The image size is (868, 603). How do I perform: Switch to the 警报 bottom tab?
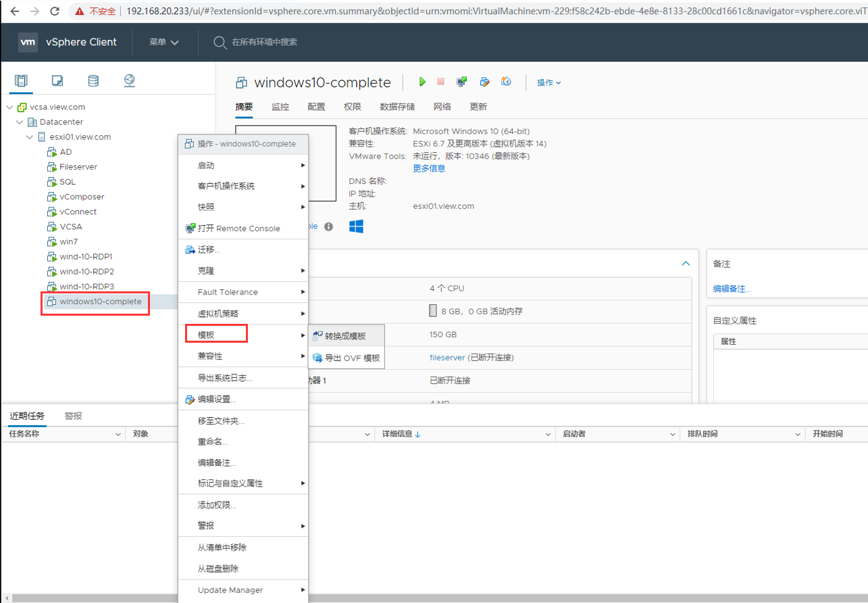74,416
